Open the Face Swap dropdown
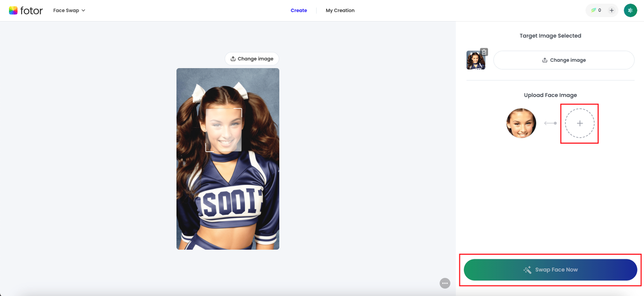 pyautogui.click(x=69, y=10)
